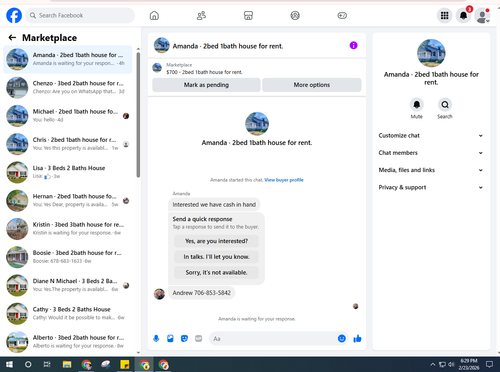The width and height of the screenshot is (500, 372).
Task: Choose a sticker icon
Action: [184, 339]
